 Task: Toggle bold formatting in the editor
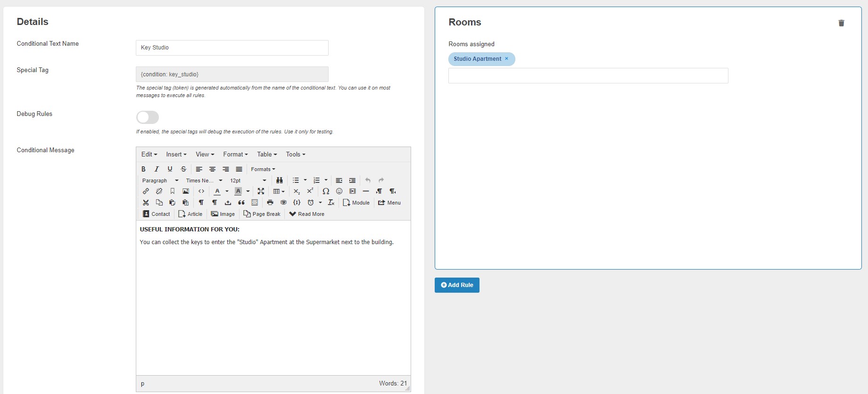(143, 169)
